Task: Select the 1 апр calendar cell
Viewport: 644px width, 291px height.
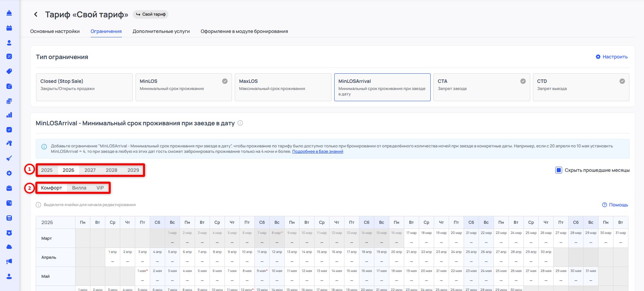Action: click(112, 257)
